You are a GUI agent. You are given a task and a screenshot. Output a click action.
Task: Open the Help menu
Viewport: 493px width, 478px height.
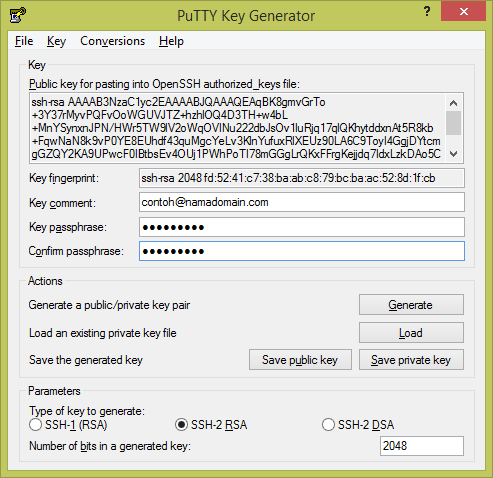(x=171, y=41)
